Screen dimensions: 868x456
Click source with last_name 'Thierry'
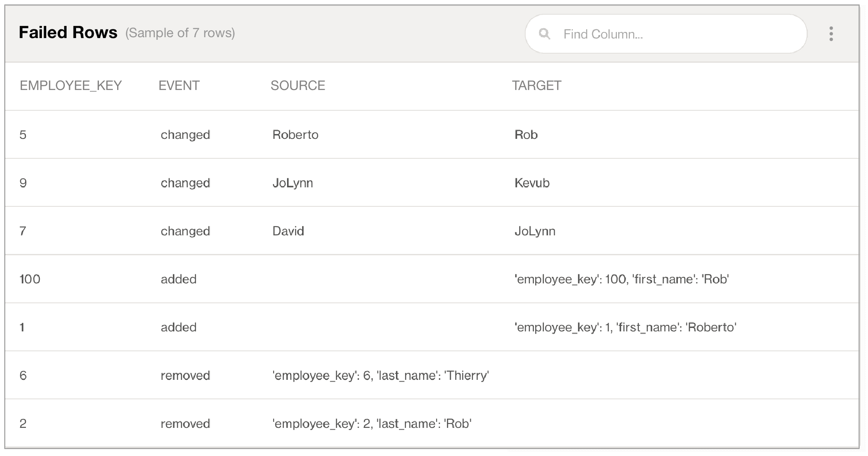coord(381,376)
